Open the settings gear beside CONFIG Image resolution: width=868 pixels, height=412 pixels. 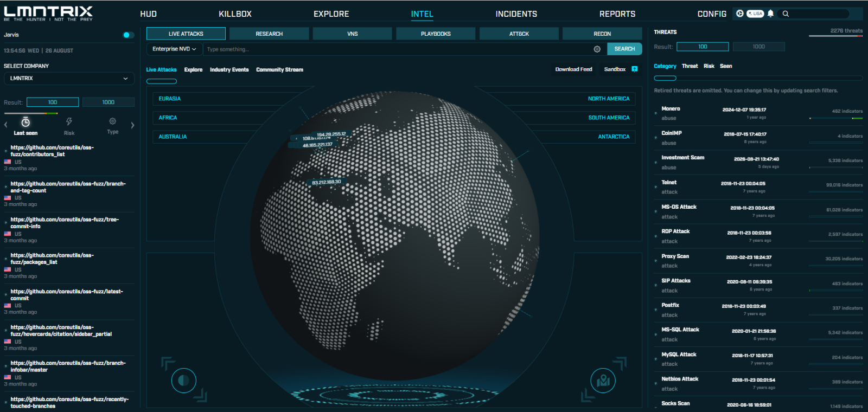click(x=739, y=14)
